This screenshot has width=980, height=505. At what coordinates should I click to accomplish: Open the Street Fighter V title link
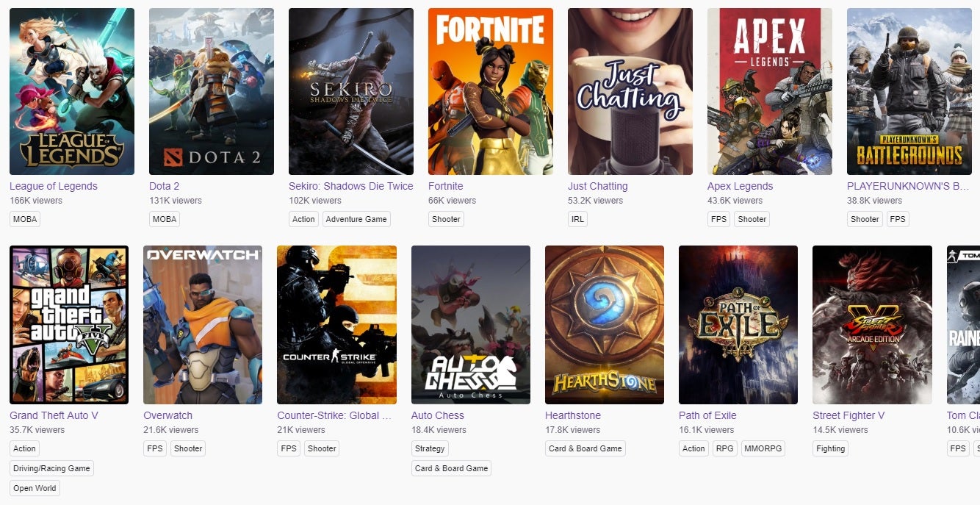click(x=848, y=415)
